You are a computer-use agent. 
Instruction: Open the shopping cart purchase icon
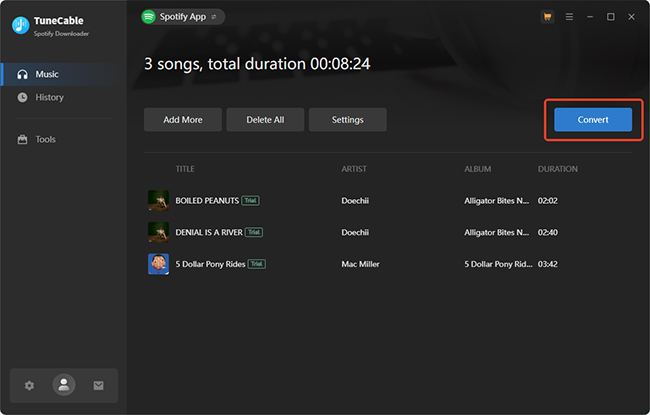click(548, 17)
